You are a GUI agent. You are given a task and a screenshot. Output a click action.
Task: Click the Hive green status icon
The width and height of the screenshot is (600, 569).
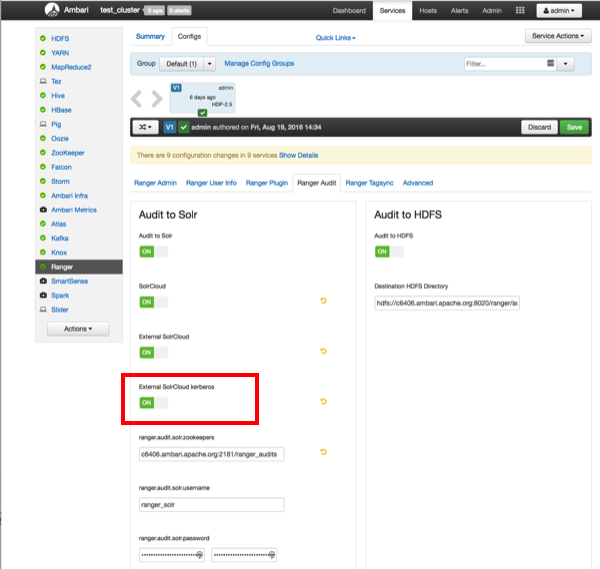[43, 95]
